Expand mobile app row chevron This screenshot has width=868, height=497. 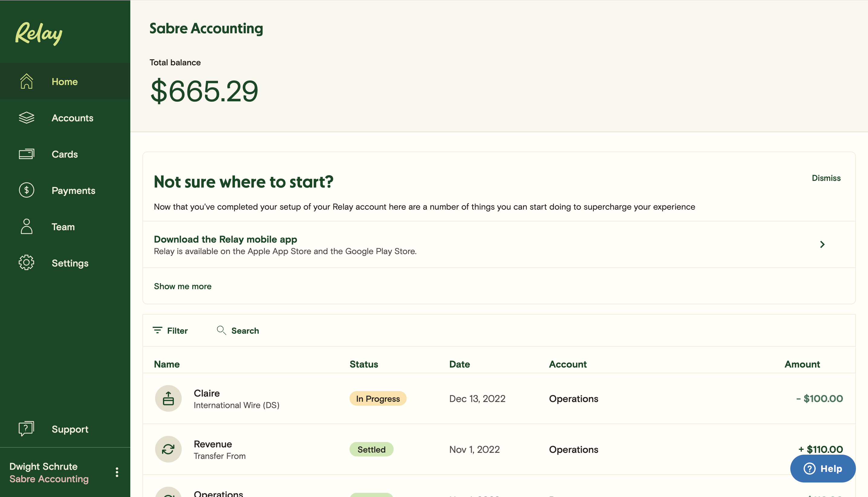tap(822, 244)
